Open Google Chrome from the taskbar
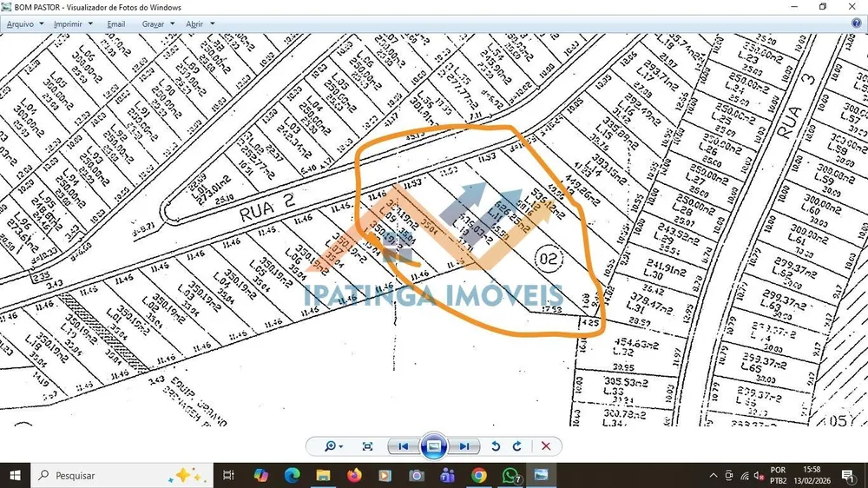Screen dimensions: 868x488 click(479, 475)
